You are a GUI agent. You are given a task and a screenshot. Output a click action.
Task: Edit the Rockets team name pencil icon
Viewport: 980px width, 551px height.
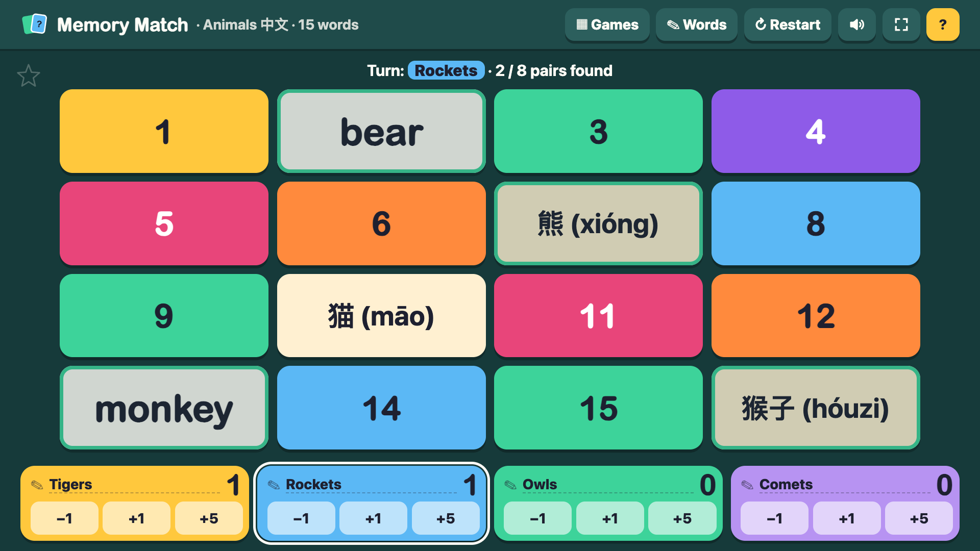point(274,485)
